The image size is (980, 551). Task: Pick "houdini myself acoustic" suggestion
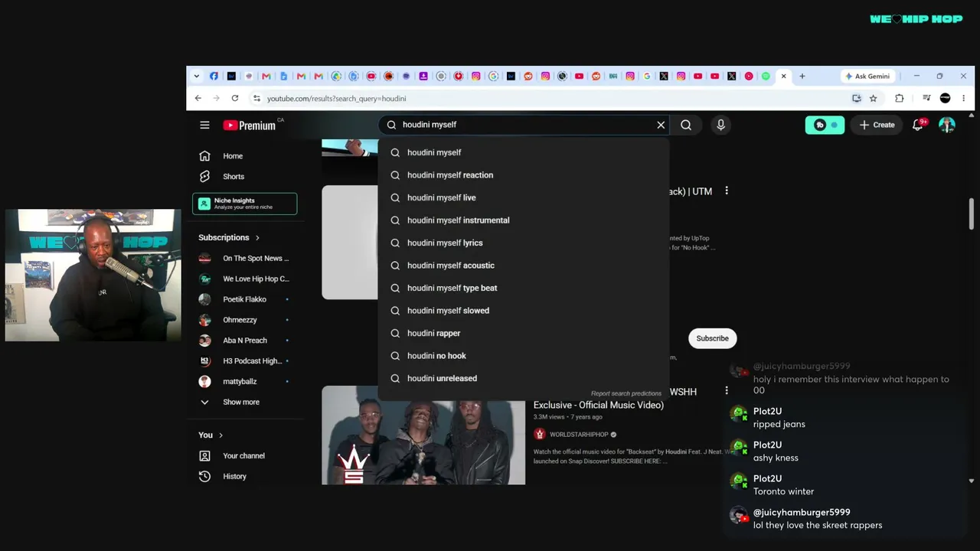click(524, 266)
